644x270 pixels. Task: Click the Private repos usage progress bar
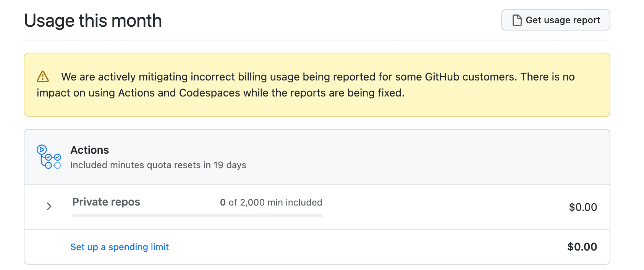tap(197, 215)
